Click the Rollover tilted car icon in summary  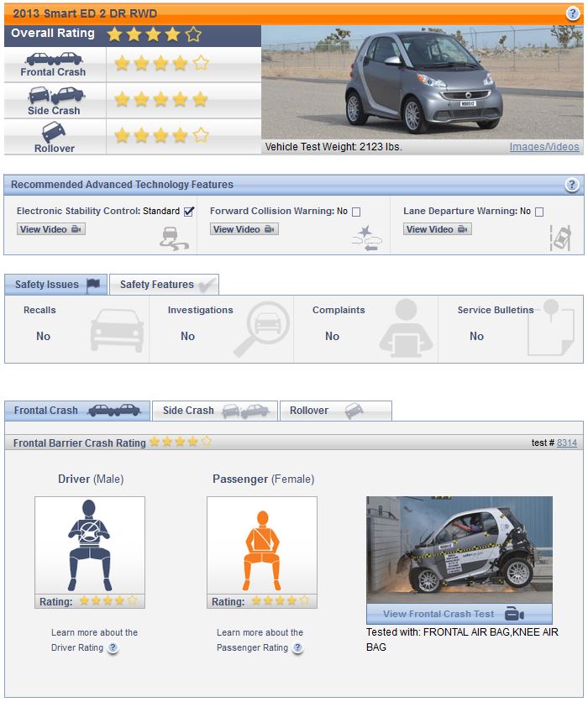tap(54, 133)
